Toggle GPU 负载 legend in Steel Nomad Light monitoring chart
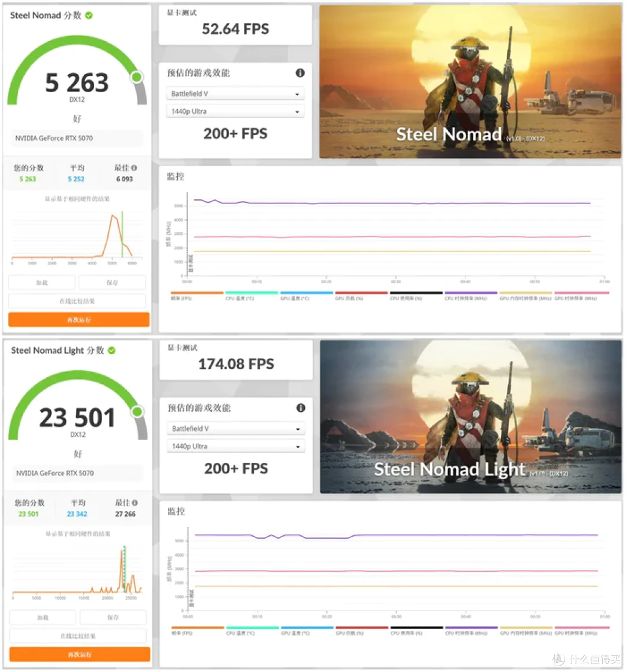Image resolution: width=626 pixels, height=672 pixels. pyautogui.click(x=362, y=630)
